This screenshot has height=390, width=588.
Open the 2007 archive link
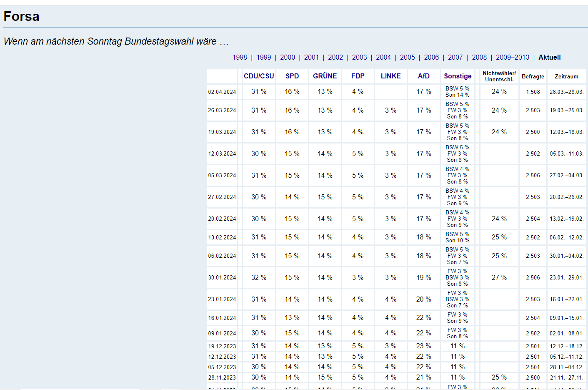455,57
